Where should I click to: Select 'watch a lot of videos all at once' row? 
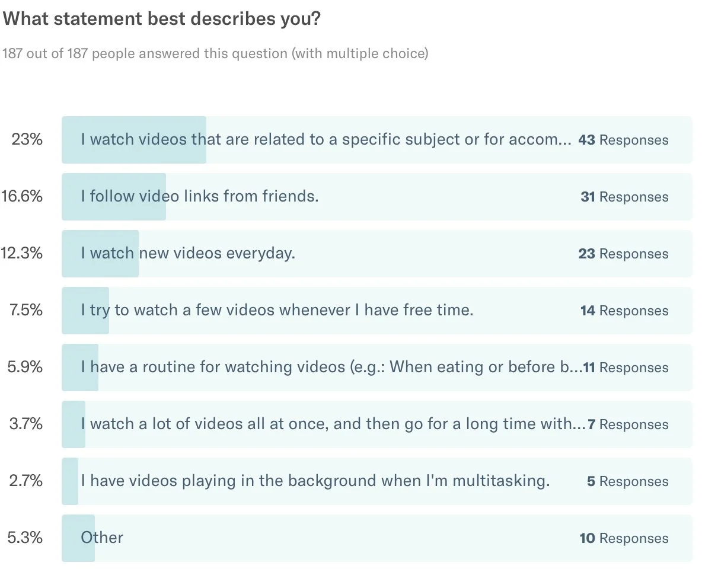pyautogui.click(x=377, y=424)
